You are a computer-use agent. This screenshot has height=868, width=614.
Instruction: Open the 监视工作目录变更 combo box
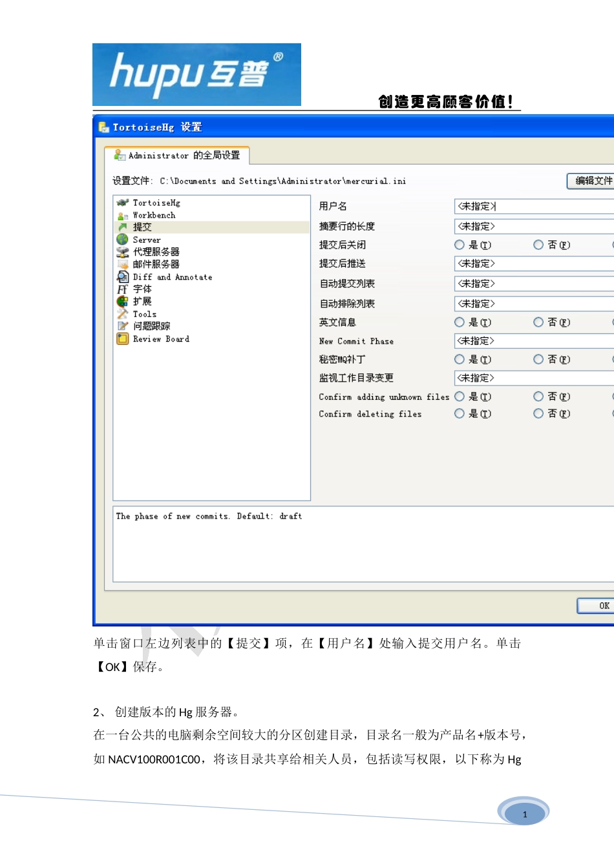pos(534,378)
